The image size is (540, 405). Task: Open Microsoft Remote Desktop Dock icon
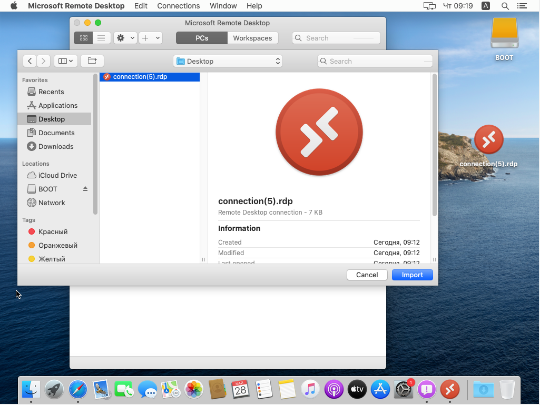click(x=450, y=390)
